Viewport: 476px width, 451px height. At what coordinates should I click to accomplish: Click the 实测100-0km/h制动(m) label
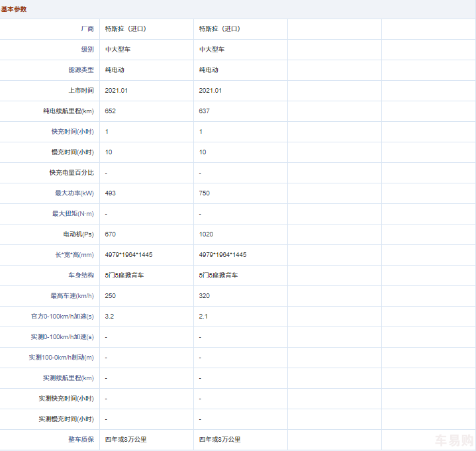(62, 358)
